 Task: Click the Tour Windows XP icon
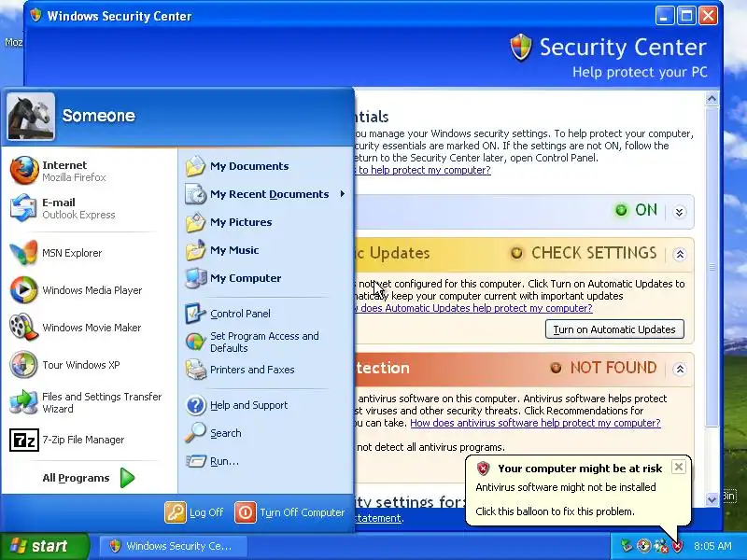(24, 365)
